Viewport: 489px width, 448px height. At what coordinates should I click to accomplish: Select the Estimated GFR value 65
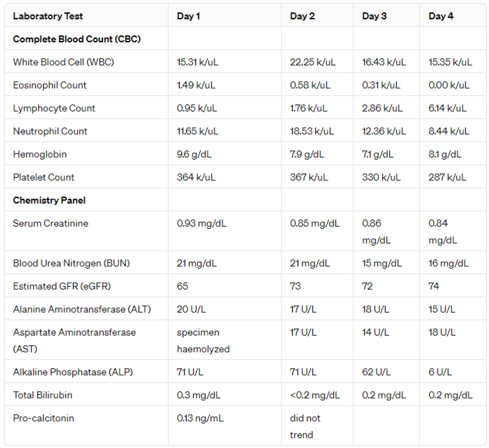coord(182,286)
